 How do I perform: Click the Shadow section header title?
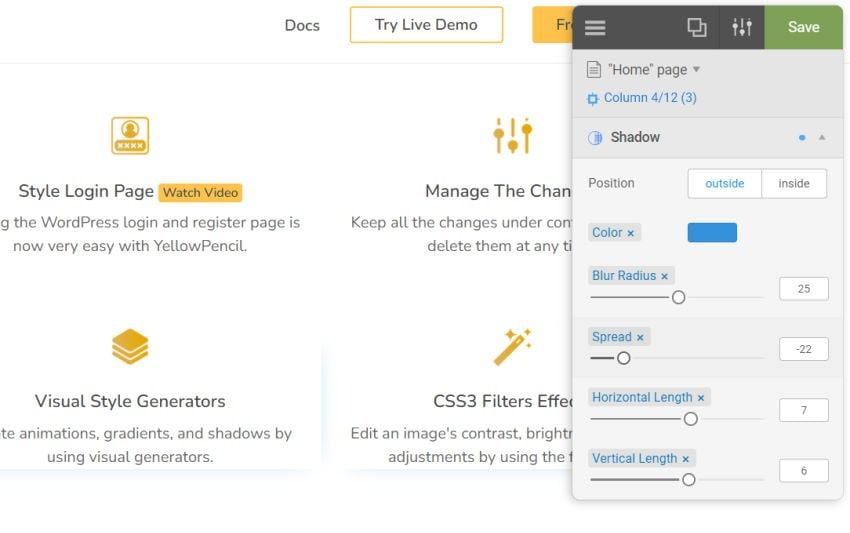click(635, 137)
